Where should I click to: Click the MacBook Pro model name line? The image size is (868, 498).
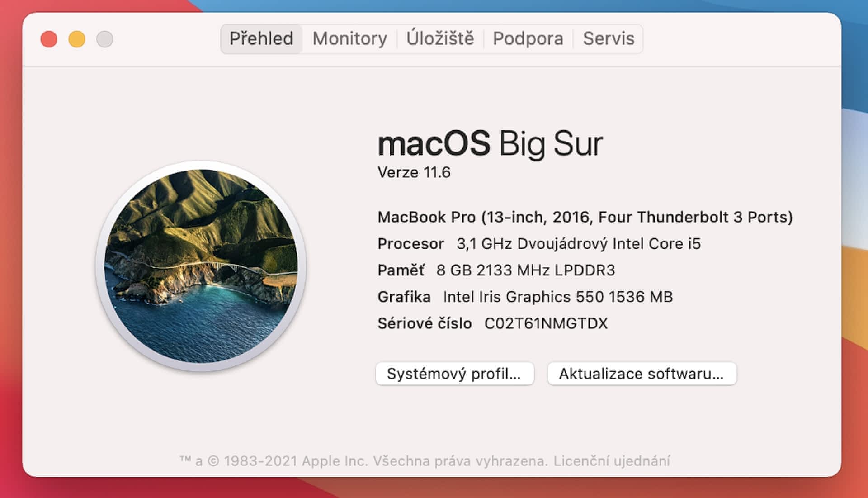pos(585,217)
